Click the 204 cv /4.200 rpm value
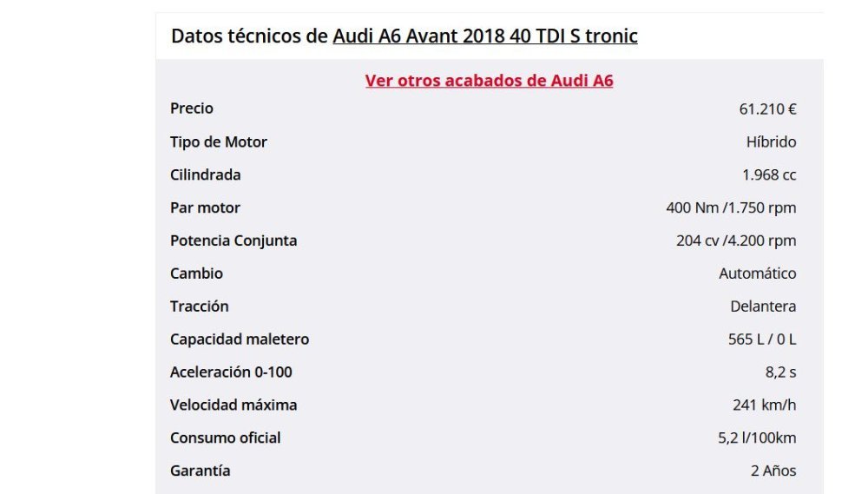Image resolution: width=868 pixels, height=494 pixels. click(736, 240)
